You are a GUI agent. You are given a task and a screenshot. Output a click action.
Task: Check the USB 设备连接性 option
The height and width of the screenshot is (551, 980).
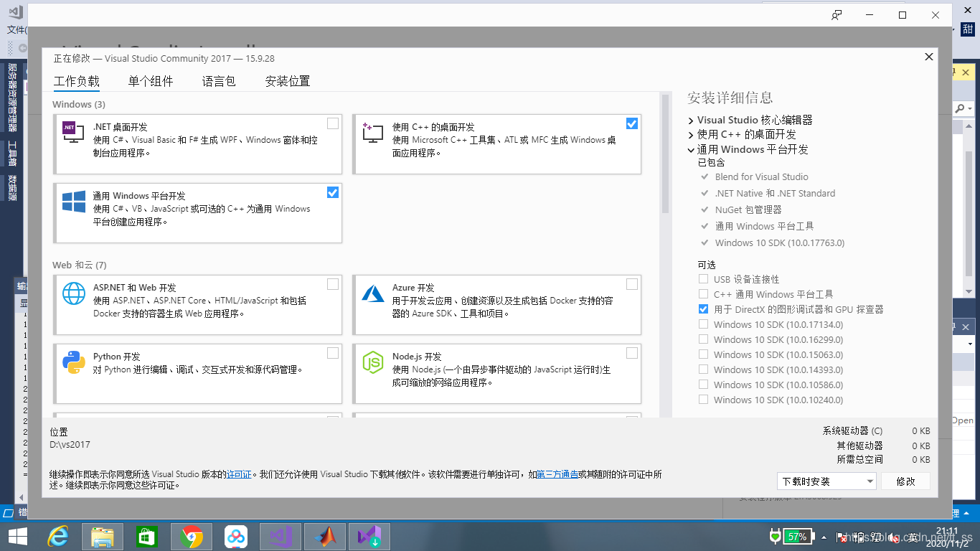tap(703, 278)
